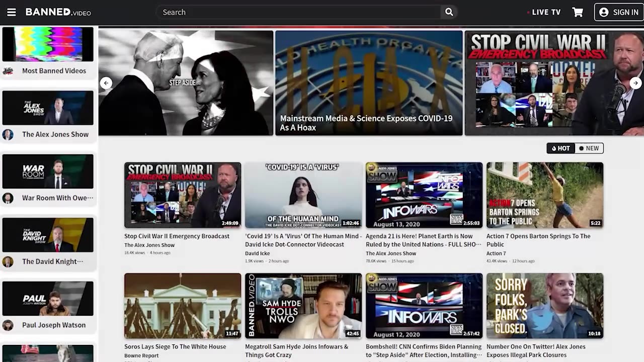
Task: Open Most Banned Videos channel thumbnail
Action: (48, 44)
